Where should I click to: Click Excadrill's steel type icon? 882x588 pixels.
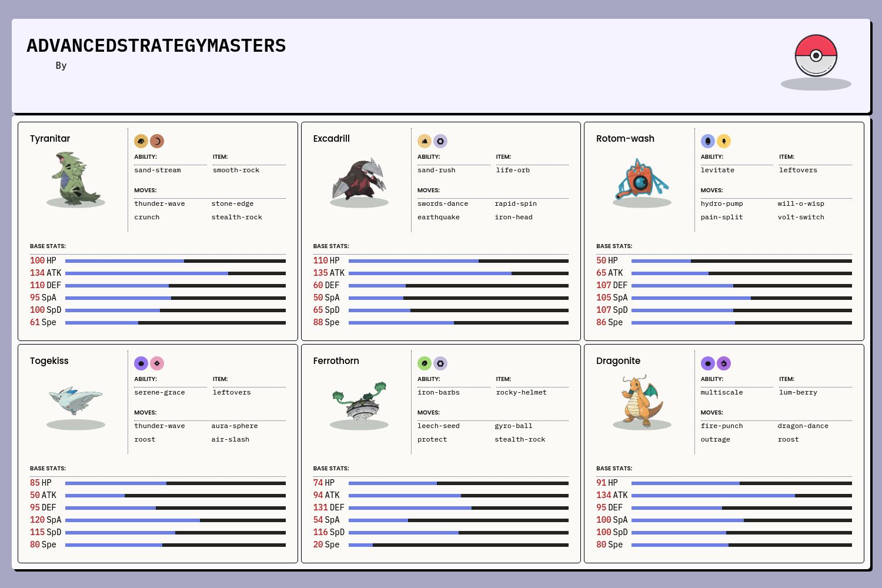[x=440, y=141]
